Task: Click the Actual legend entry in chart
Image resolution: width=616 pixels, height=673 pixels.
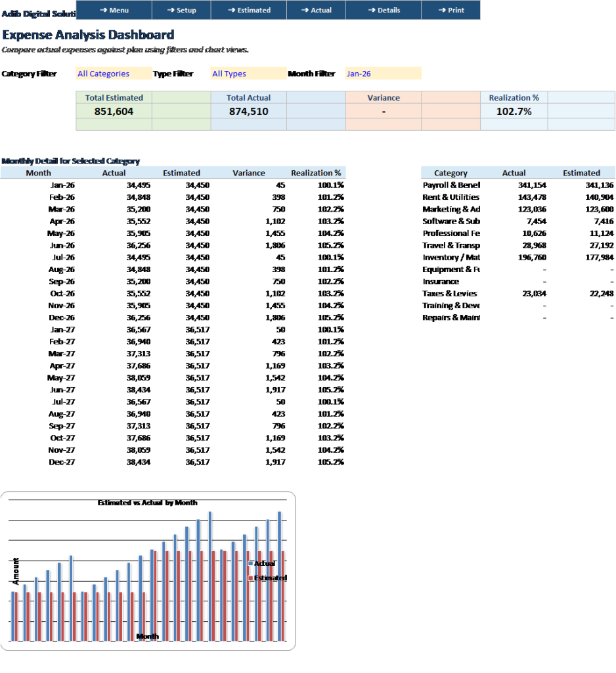Action: (x=261, y=563)
